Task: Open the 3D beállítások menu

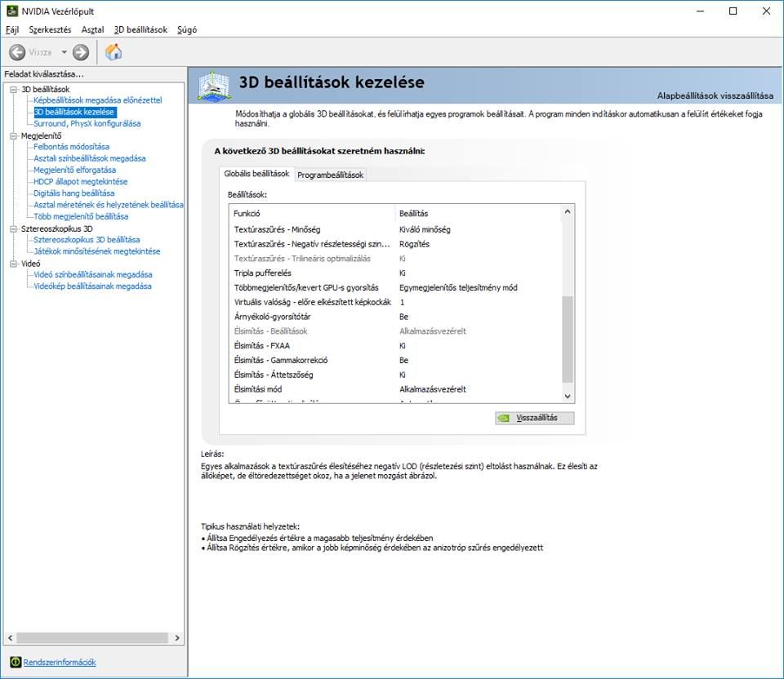Action: [140, 29]
